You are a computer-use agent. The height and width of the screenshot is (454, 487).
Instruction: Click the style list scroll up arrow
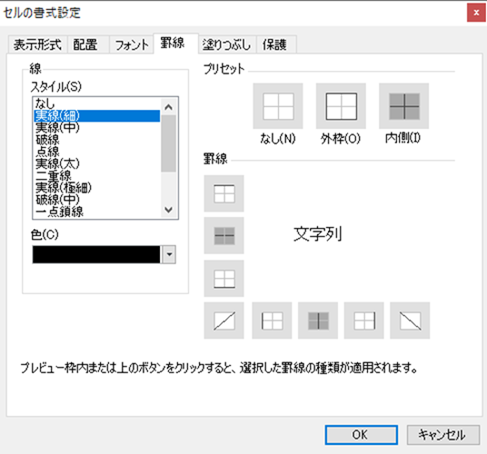click(x=169, y=107)
